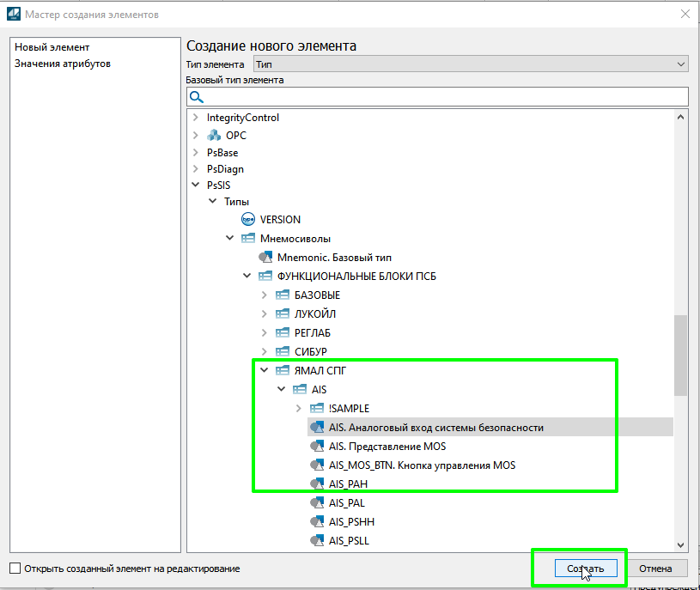Click the OPC node icon
This screenshot has width=700, height=590.
[x=214, y=136]
